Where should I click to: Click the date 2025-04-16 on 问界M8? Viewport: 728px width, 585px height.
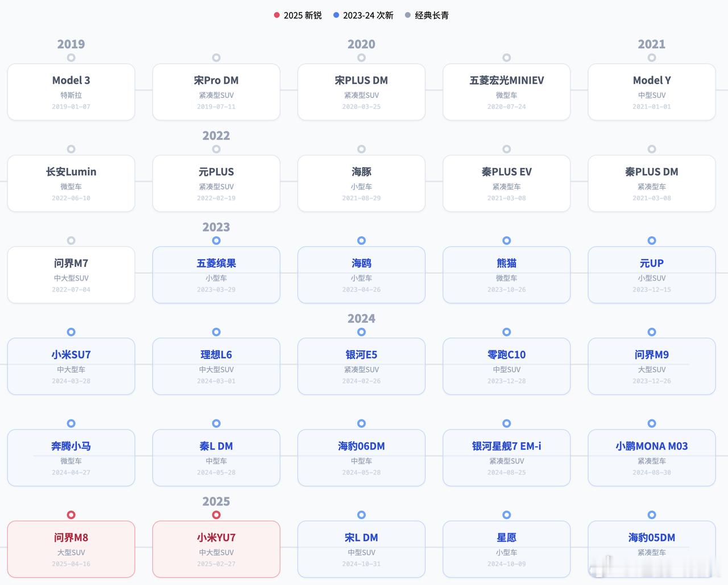71,564
